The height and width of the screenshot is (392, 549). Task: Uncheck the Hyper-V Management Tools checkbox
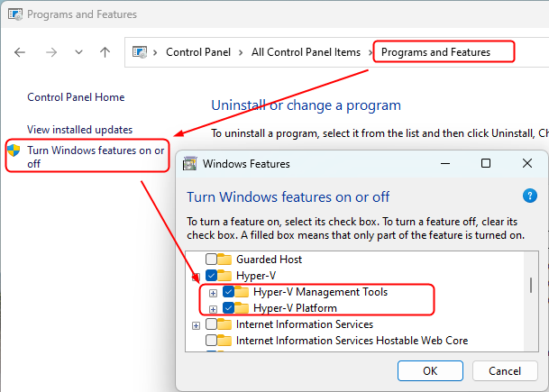click(x=228, y=292)
